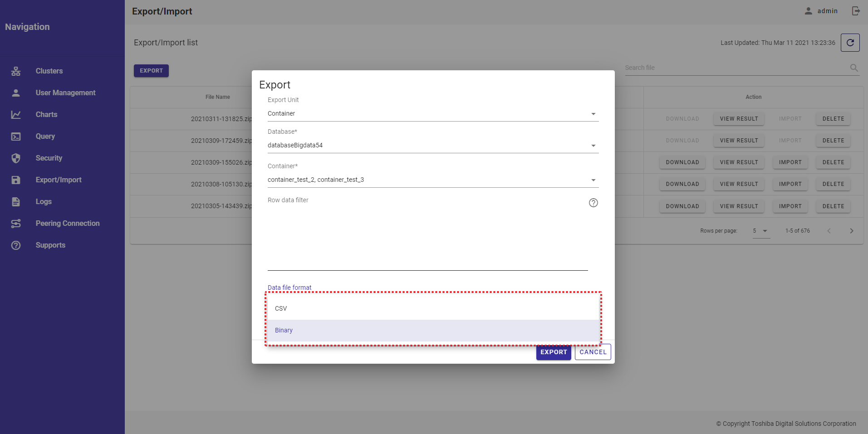Image resolution: width=868 pixels, height=434 pixels.
Task: Select CSV data file format
Action: point(433,308)
